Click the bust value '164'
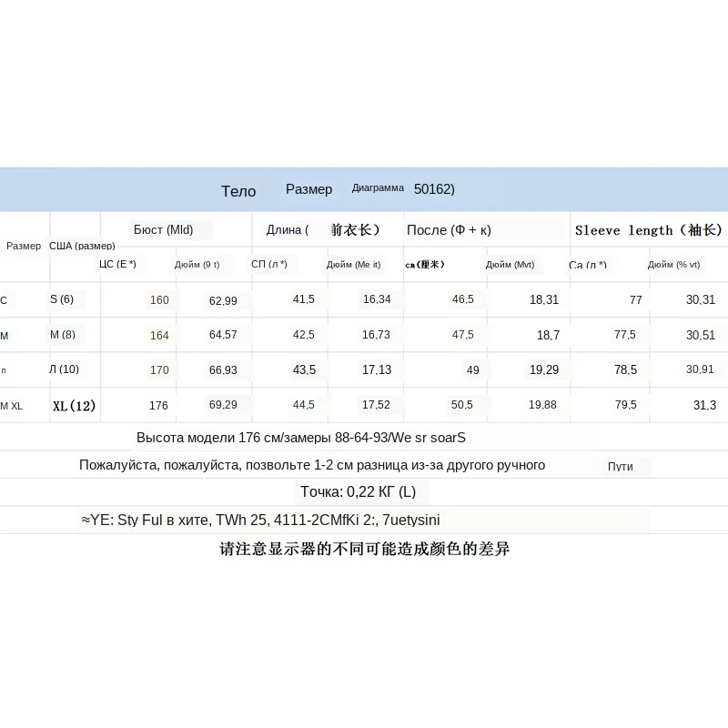The image size is (728, 728). click(159, 335)
